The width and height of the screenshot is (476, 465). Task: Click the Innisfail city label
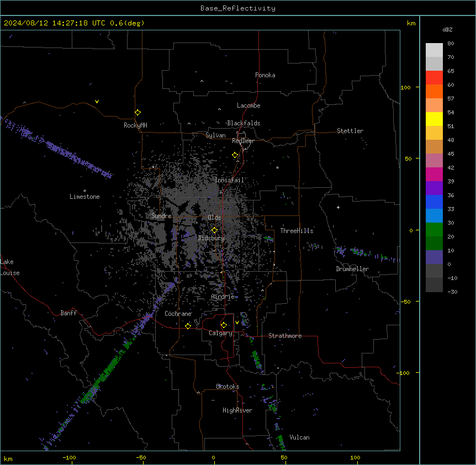(229, 180)
